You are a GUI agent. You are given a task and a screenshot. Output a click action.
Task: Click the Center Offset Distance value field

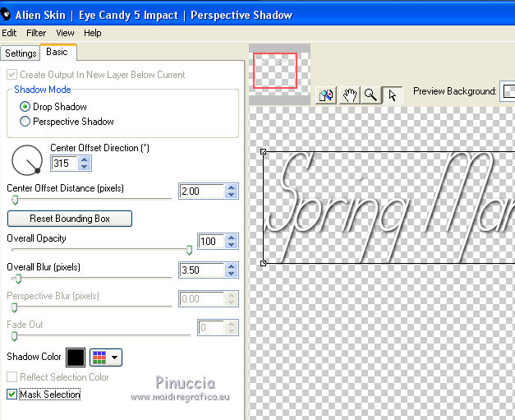pyautogui.click(x=202, y=192)
